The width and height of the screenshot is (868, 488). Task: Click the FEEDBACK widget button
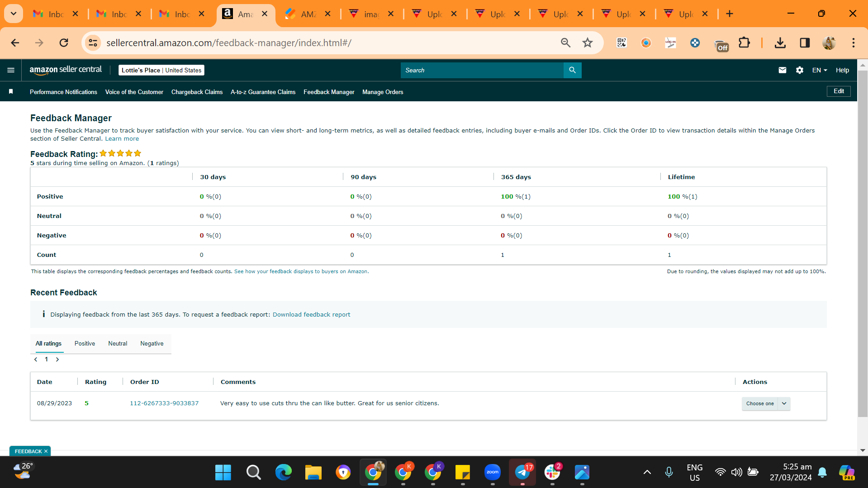28,451
